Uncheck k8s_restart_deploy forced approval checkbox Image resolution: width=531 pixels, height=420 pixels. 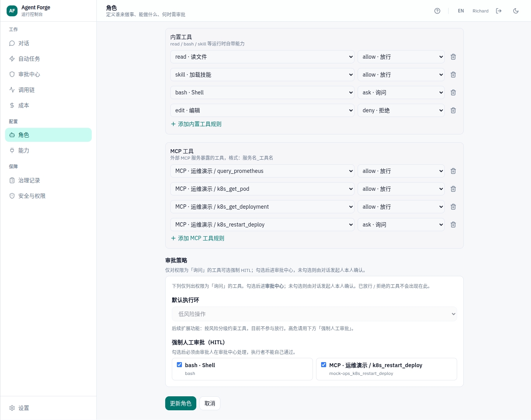pyautogui.click(x=323, y=365)
